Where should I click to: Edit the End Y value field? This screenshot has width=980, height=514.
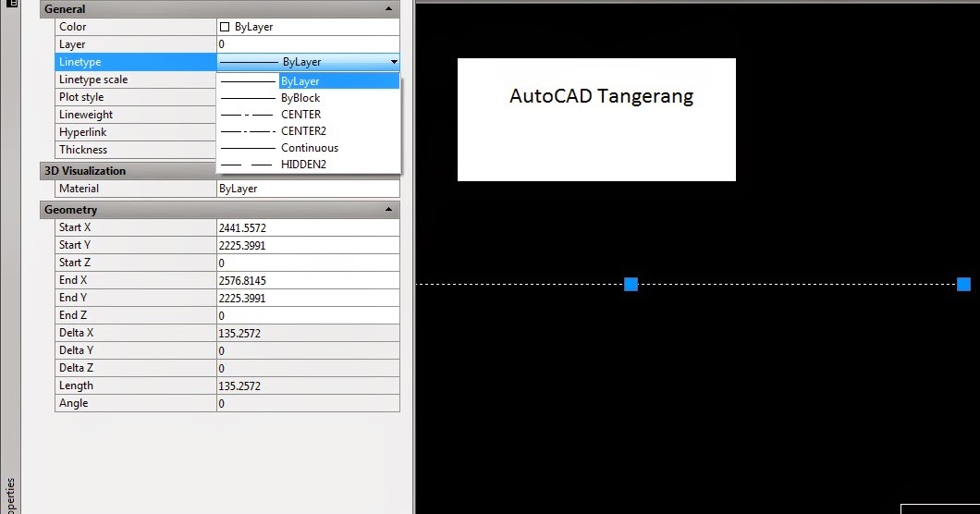click(308, 298)
